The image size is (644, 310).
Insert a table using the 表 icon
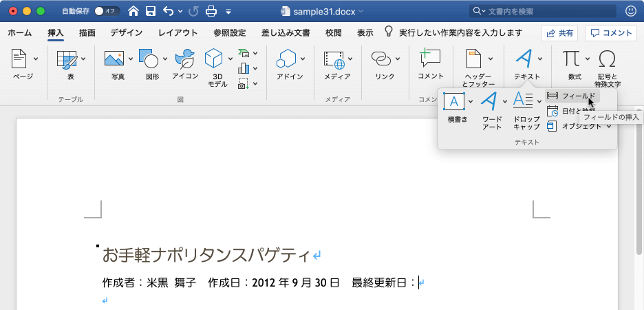point(67,59)
